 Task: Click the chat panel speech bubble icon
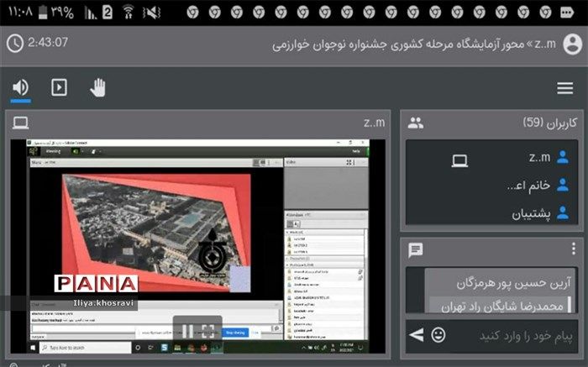(x=415, y=250)
